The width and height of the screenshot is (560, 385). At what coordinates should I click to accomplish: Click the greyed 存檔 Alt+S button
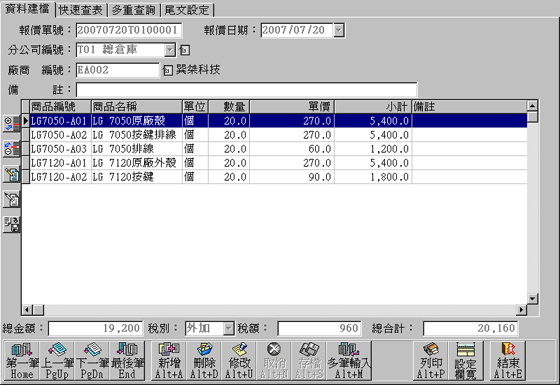coord(309,361)
